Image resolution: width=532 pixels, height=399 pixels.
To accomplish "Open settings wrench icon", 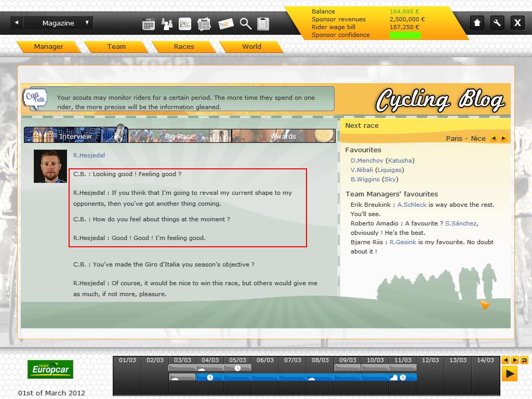I will tap(497, 23).
